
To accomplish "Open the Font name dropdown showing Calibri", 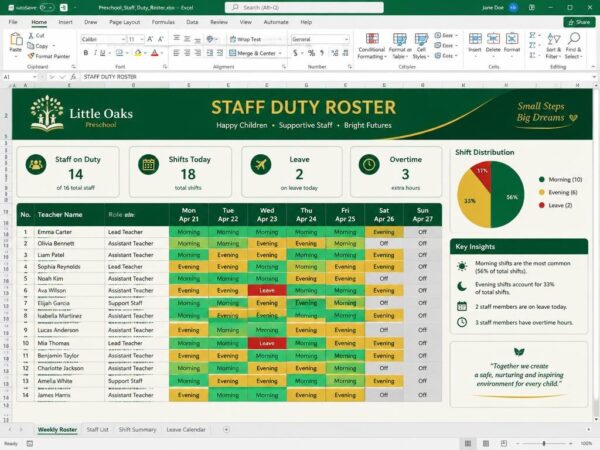I will coord(103,39).
